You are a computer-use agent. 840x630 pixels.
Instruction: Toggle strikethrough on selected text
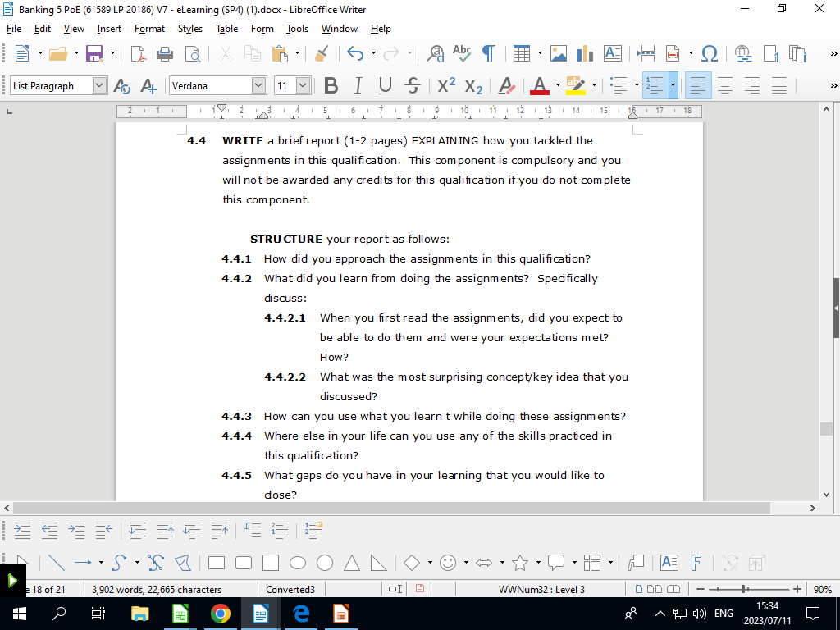(x=414, y=85)
